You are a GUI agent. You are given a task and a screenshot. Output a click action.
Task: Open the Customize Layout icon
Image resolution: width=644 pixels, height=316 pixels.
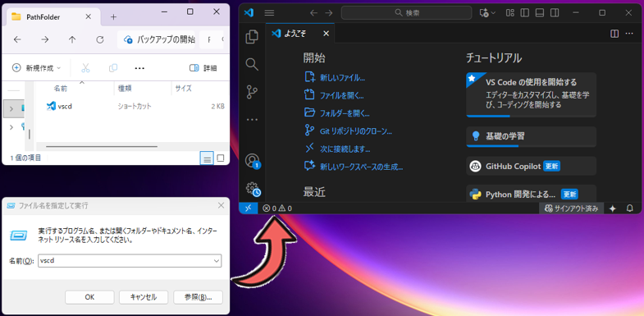[510, 13]
